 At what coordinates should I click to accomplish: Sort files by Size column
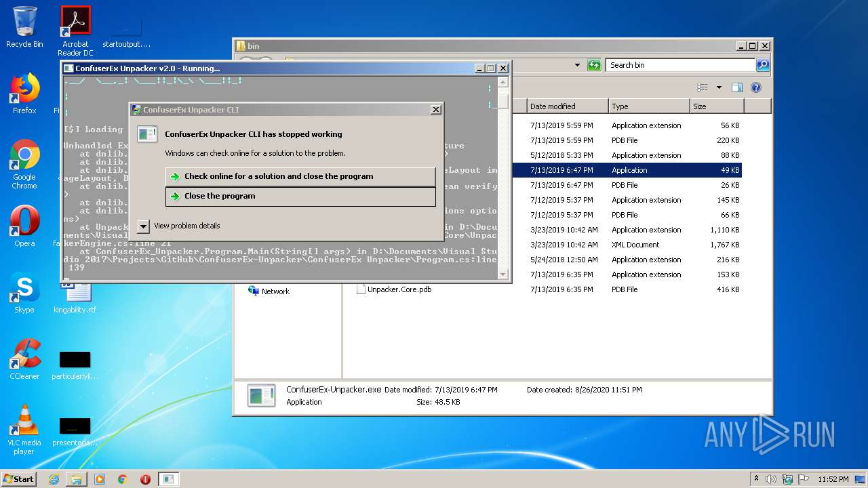pyautogui.click(x=717, y=106)
